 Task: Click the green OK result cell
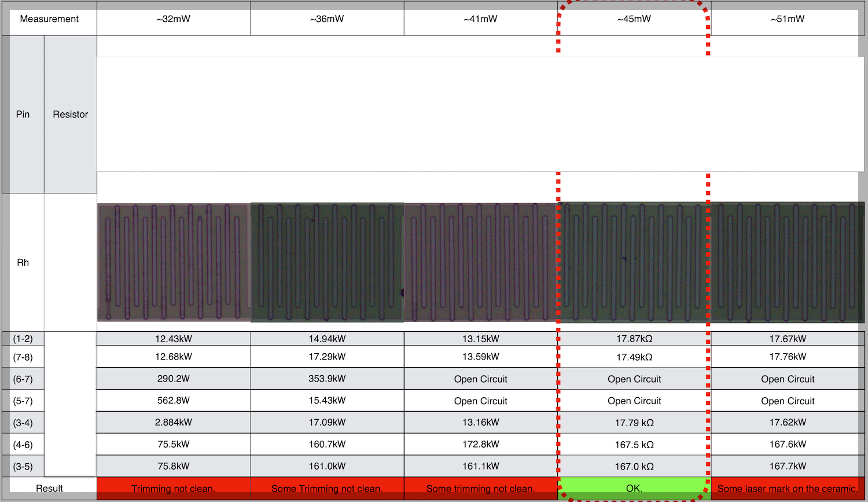coord(634,488)
